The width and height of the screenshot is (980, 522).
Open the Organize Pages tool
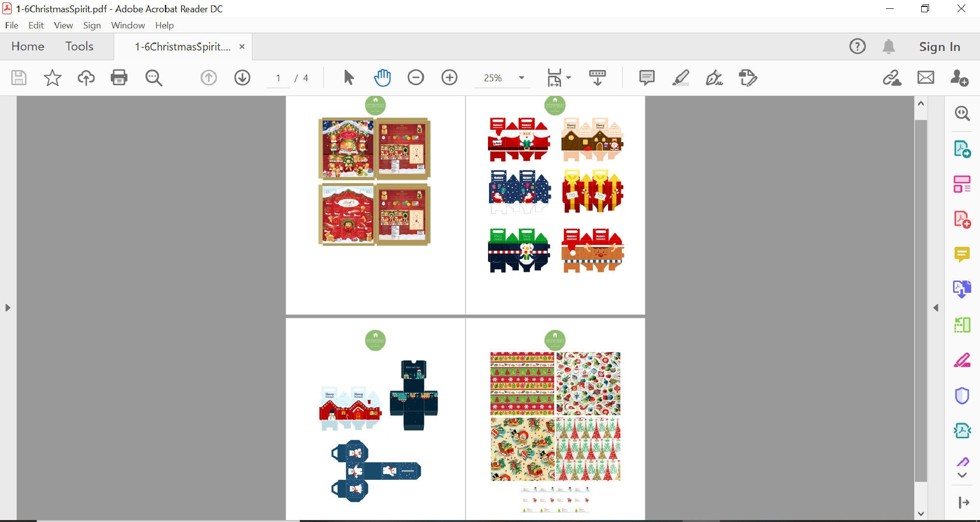(x=962, y=325)
